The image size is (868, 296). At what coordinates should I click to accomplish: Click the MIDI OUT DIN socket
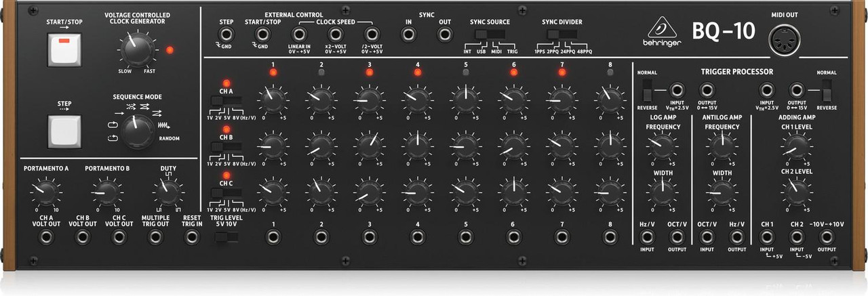[785, 41]
